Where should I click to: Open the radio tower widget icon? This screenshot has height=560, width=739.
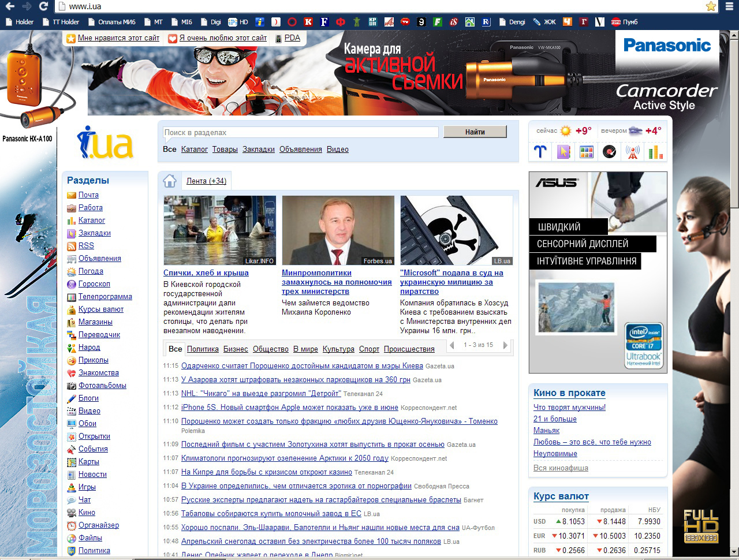[x=633, y=152]
